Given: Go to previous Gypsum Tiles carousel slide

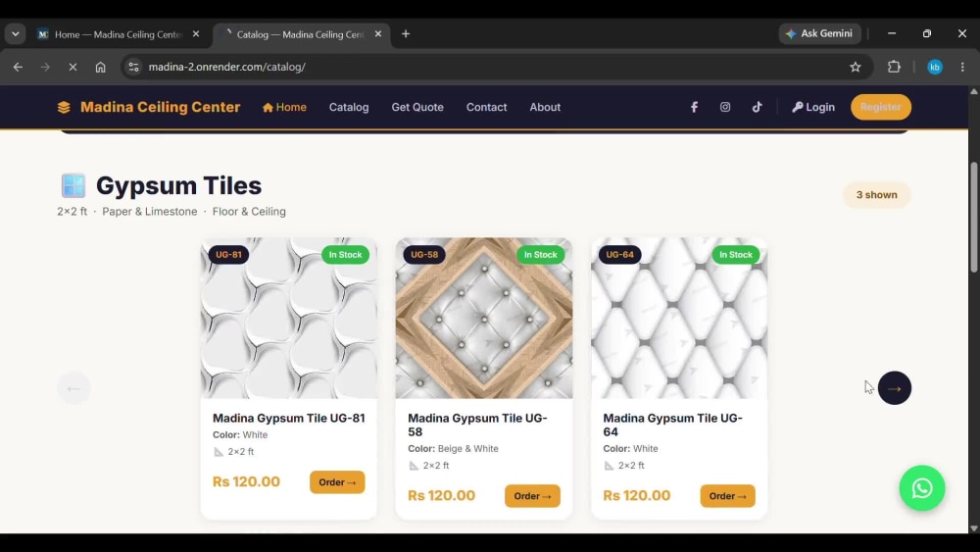Looking at the screenshot, I should pos(73,388).
